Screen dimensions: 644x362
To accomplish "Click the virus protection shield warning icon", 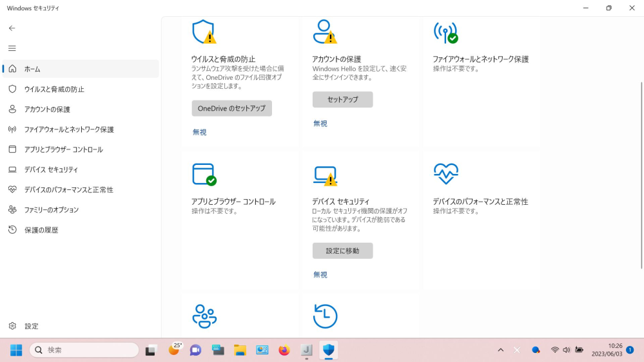I will pyautogui.click(x=204, y=32).
